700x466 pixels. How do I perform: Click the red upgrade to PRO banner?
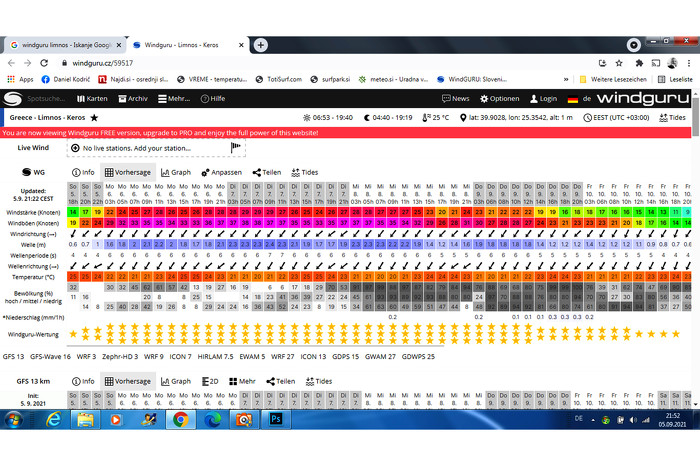coord(346,133)
